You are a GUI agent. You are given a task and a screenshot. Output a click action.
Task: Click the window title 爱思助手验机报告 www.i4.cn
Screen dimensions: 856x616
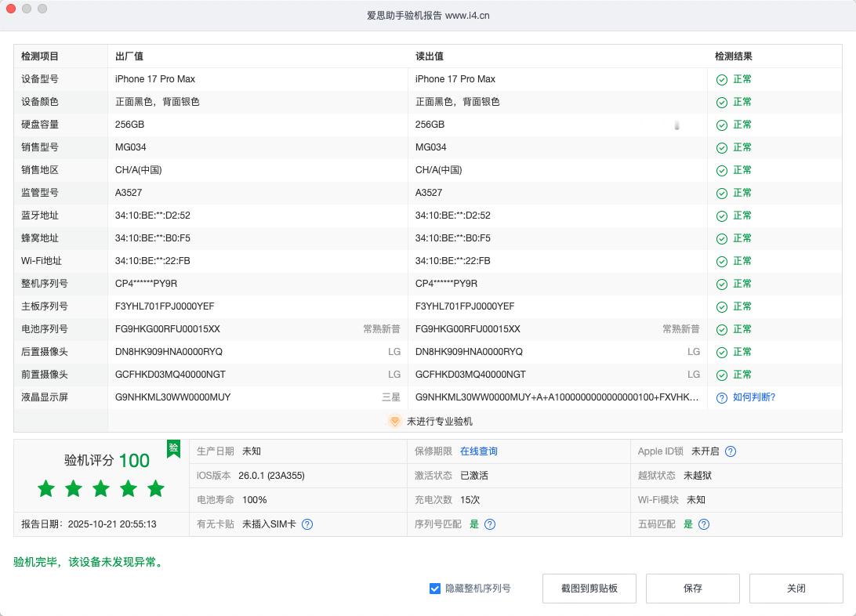tap(428, 15)
